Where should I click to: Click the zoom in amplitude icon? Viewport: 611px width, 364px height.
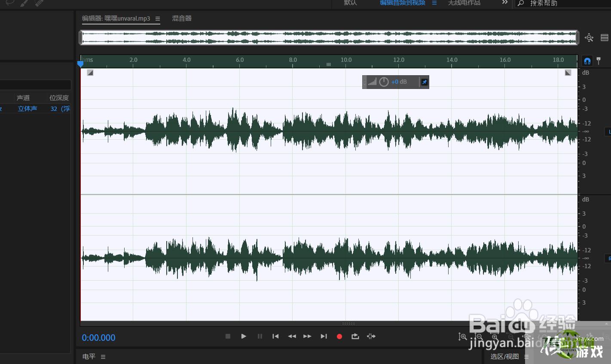coord(462,337)
